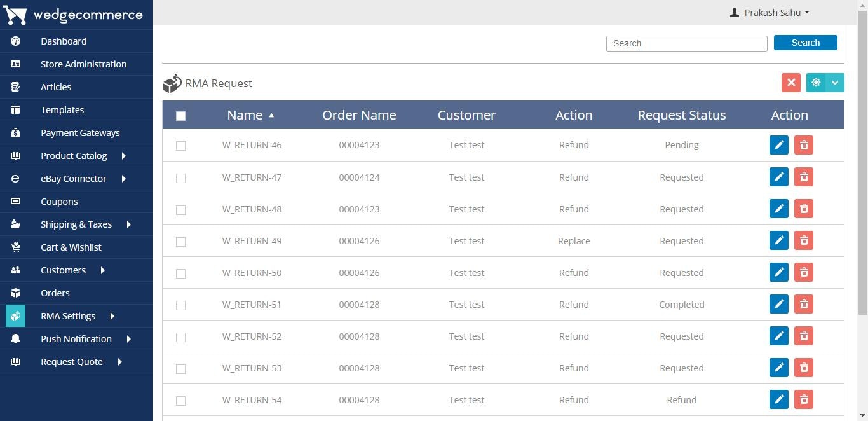Edit the W_RETURN-53 request
The width and height of the screenshot is (868, 421).
pos(779,368)
